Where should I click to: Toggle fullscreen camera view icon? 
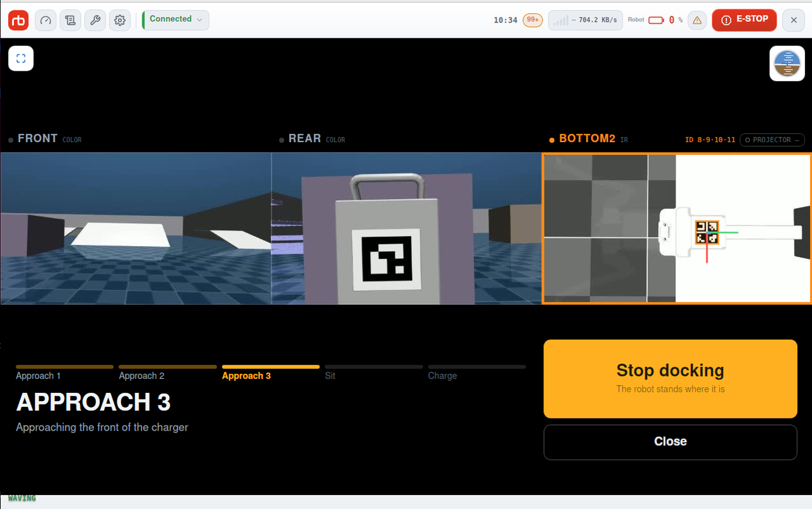click(x=21, y=58)
